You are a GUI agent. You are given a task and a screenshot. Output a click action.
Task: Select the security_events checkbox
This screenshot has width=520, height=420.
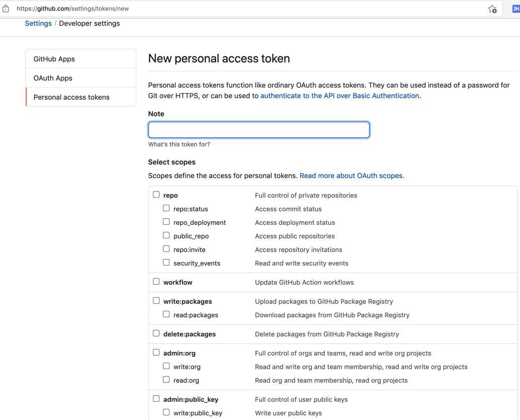166,263
